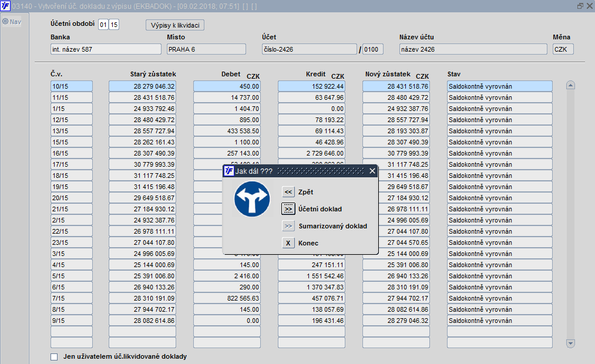Screen dimensions: 595x364
Task: Click the Konec X button
Action: 288,243
